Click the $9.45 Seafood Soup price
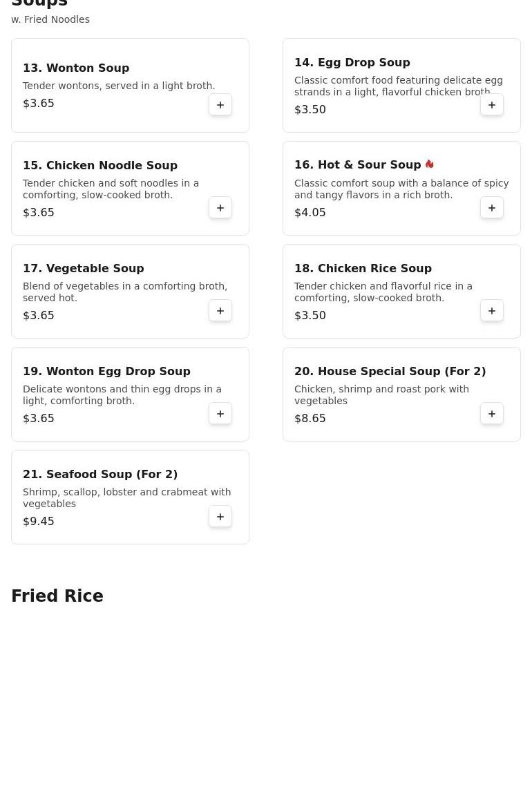The height and width of the screenshot is (798, 532). (x=39, y=522)
